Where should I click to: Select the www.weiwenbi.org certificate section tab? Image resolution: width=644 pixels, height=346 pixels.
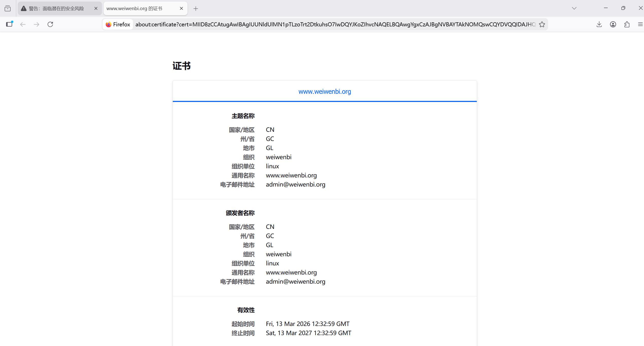[x=325, y=92]
